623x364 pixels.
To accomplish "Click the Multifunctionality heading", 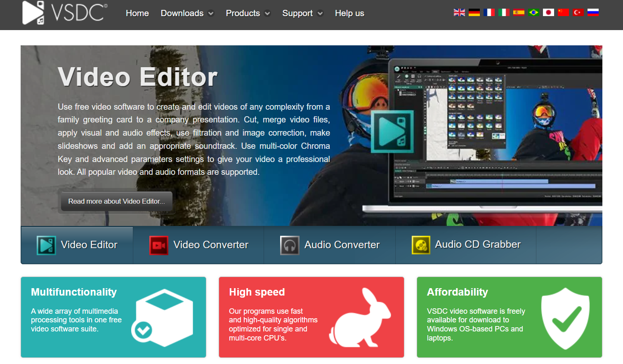I will 74,292.
